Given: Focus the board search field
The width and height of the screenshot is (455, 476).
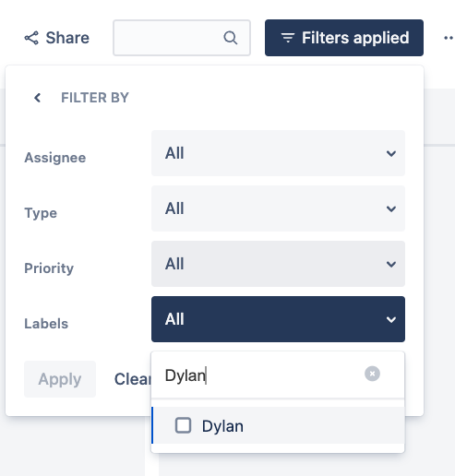Looking at the screenshot, I should [182, 38].
